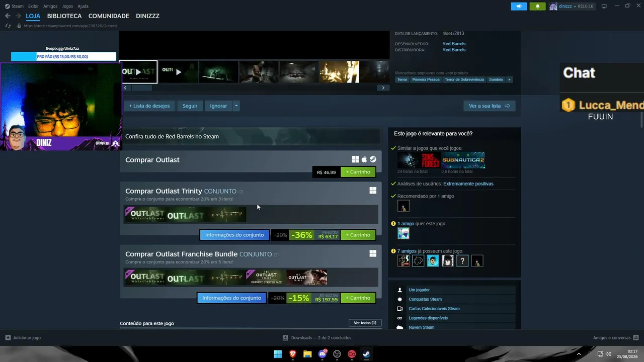The width and height of the screenshot is (644, 362).
Task: Open OBS Studio from the taskbar
Action: (337, 354)
